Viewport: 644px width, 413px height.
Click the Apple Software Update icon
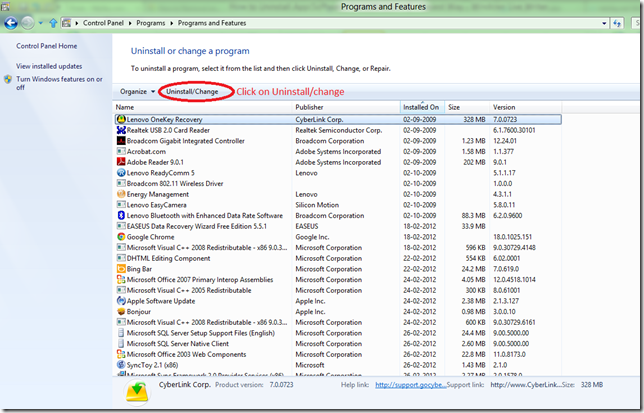(x=121, y=301)
